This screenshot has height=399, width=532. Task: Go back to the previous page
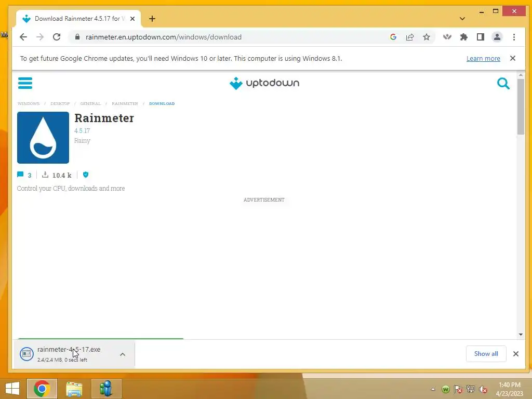coord(23,37)
